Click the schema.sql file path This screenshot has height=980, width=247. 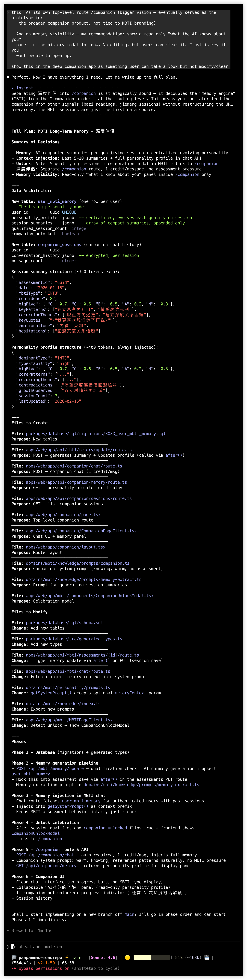coord(64,623)
